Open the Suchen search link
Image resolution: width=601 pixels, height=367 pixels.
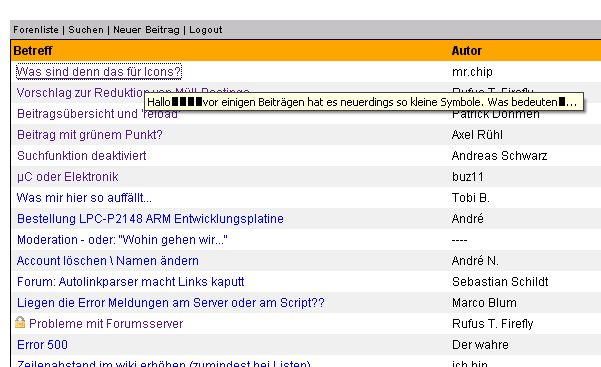(x=86, y=30)
